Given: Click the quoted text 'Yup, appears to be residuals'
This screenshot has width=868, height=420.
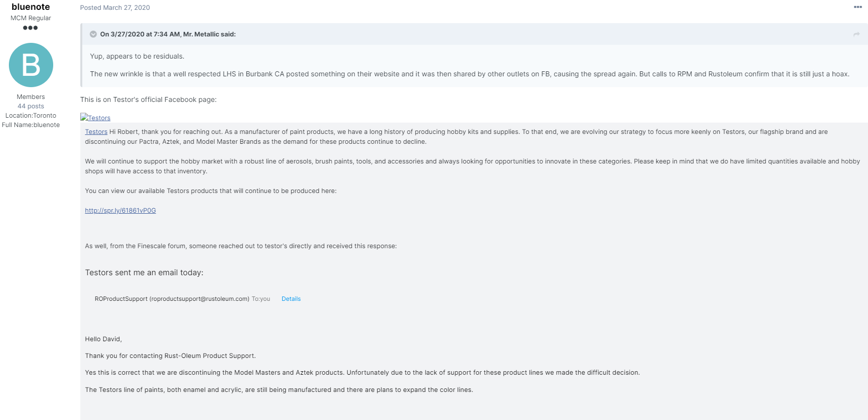Looking at the screenshot, I should point(137,57).
